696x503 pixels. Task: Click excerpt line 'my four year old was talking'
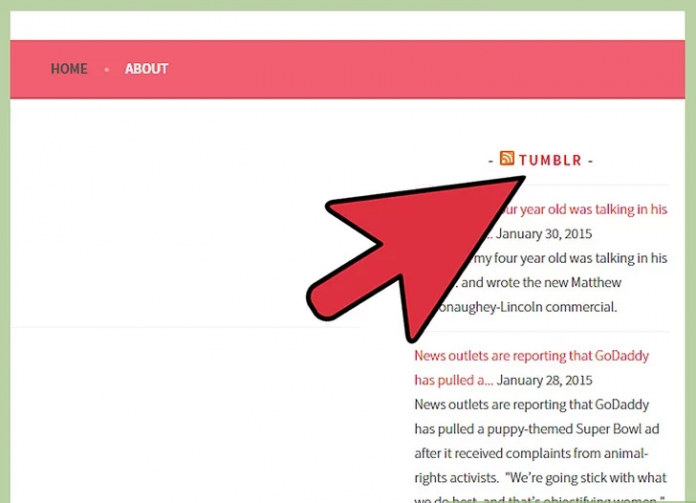[x=570, y=258]
